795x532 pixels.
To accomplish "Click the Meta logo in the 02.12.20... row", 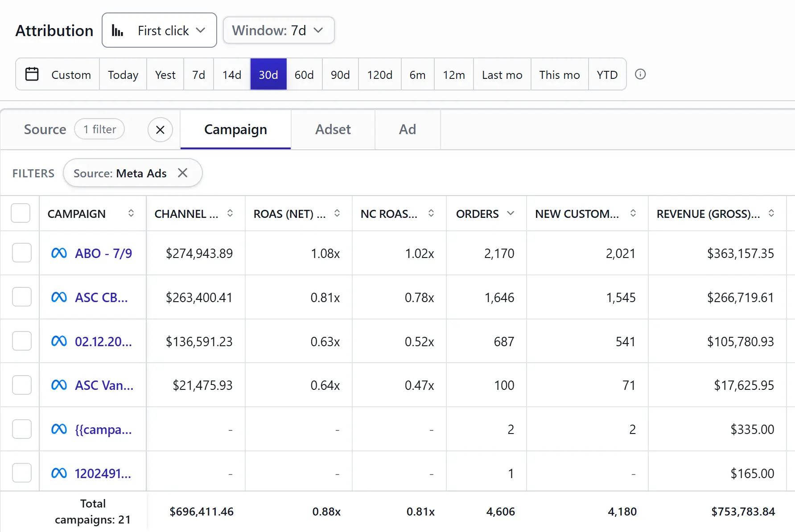I will 59,341.
